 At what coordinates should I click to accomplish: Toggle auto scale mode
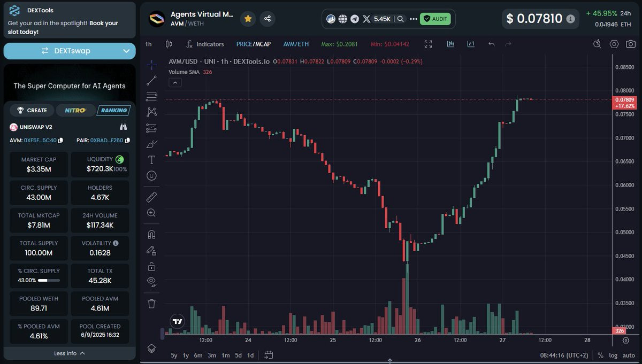coord(629,355)
